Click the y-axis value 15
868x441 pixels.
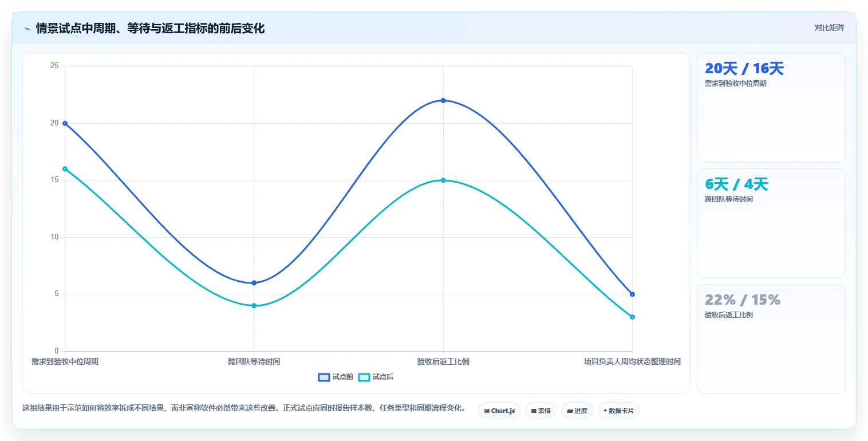click(x=55, y=180)
